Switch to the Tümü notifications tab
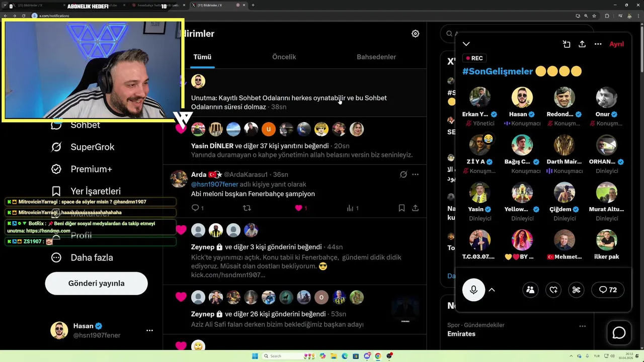Viewport: 644px width, 362px height. coord(202,57)
